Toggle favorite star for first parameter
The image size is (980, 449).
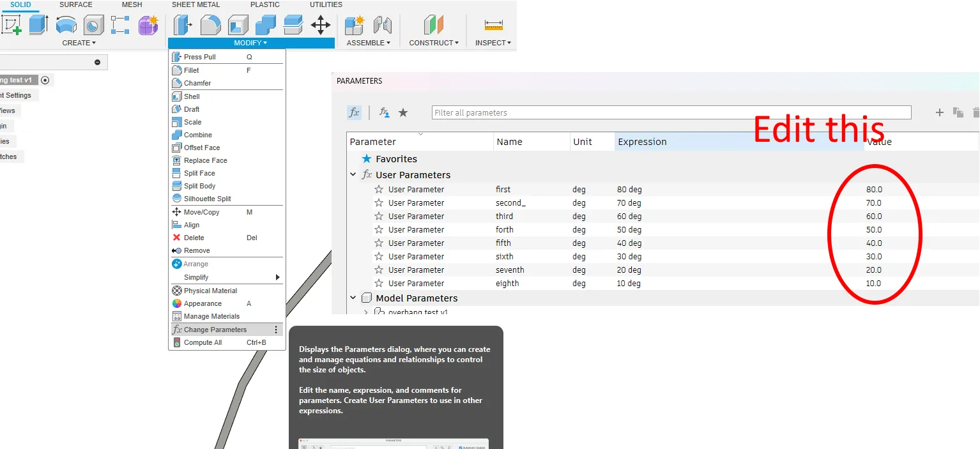(x=379, y=189)
